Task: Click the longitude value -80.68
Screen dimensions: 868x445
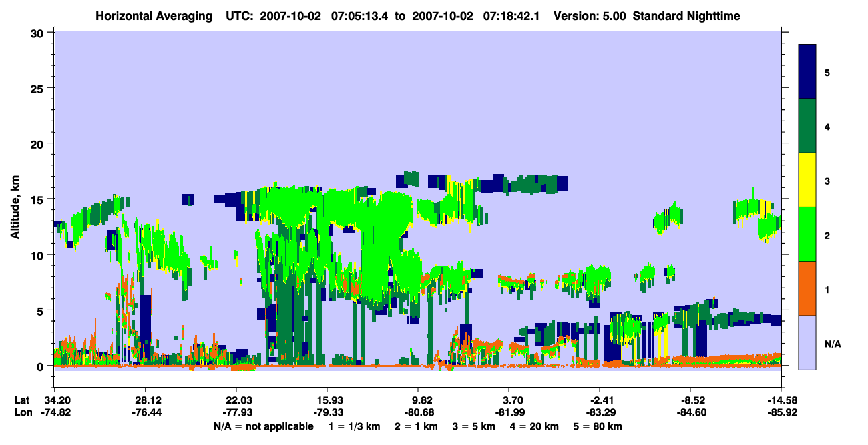Action: tap(418, 413)
